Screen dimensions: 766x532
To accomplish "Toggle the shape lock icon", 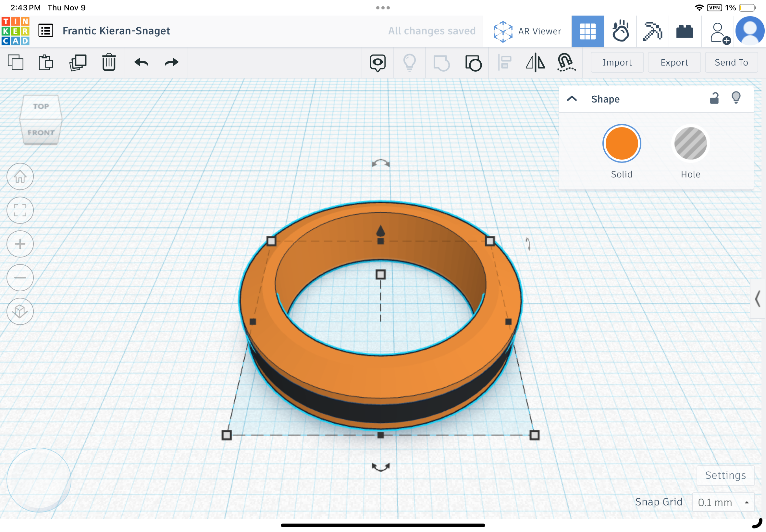I will point(714,99).
